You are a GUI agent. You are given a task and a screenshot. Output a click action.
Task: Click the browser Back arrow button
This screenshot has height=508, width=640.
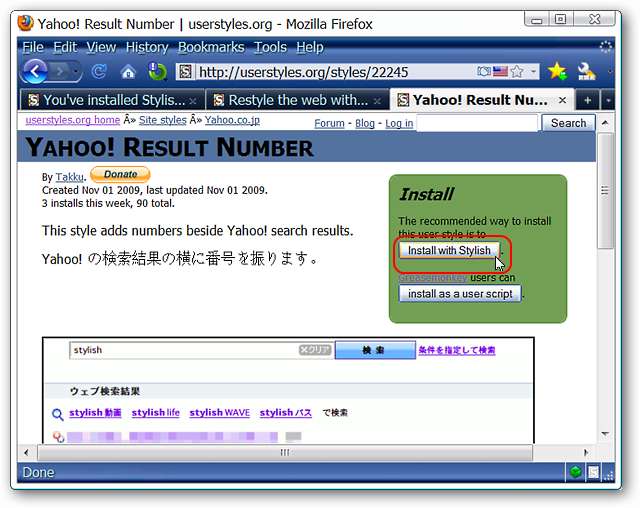click(x=34, y=72)
